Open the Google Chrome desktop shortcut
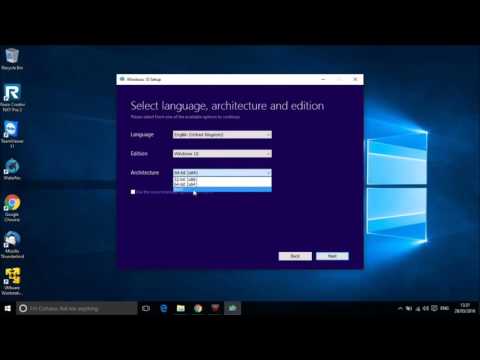Screen dimensions: 480x360 (12, 208)
